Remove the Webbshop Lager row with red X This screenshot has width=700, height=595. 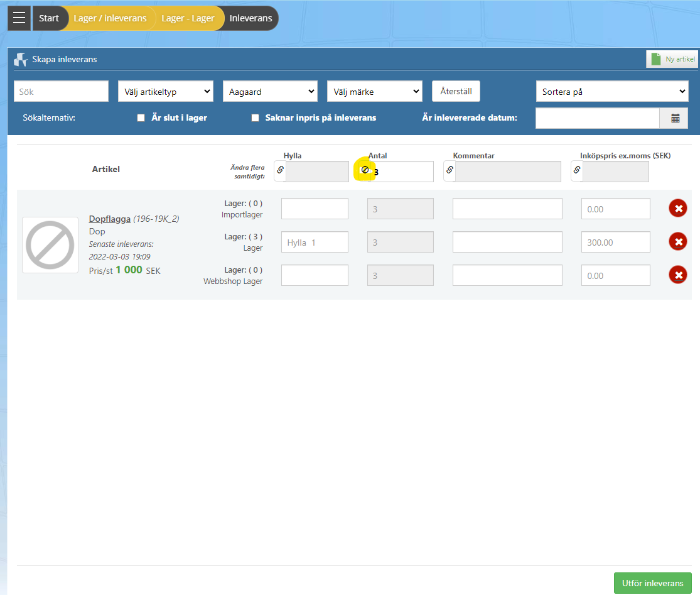(x=677, y=275)
